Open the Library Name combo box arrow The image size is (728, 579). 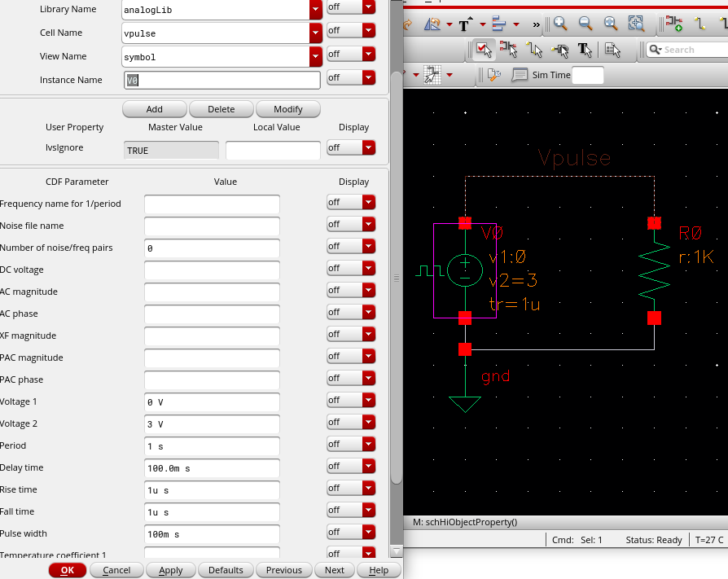(316, 9)
